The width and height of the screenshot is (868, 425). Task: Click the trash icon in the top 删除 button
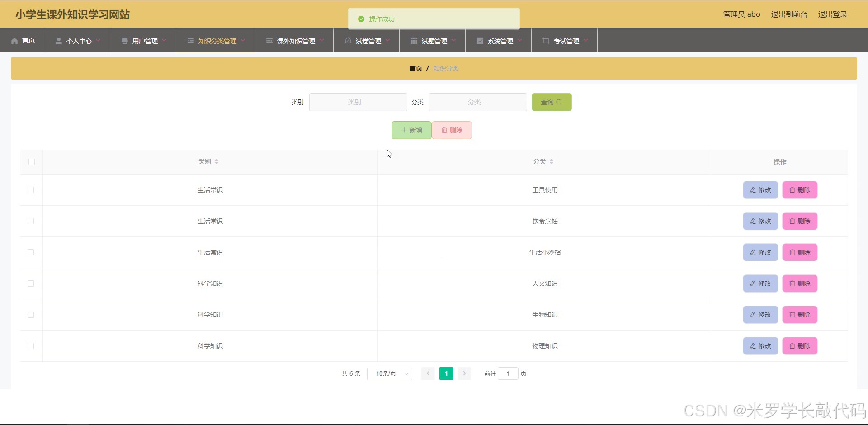[x=444, y=130]
